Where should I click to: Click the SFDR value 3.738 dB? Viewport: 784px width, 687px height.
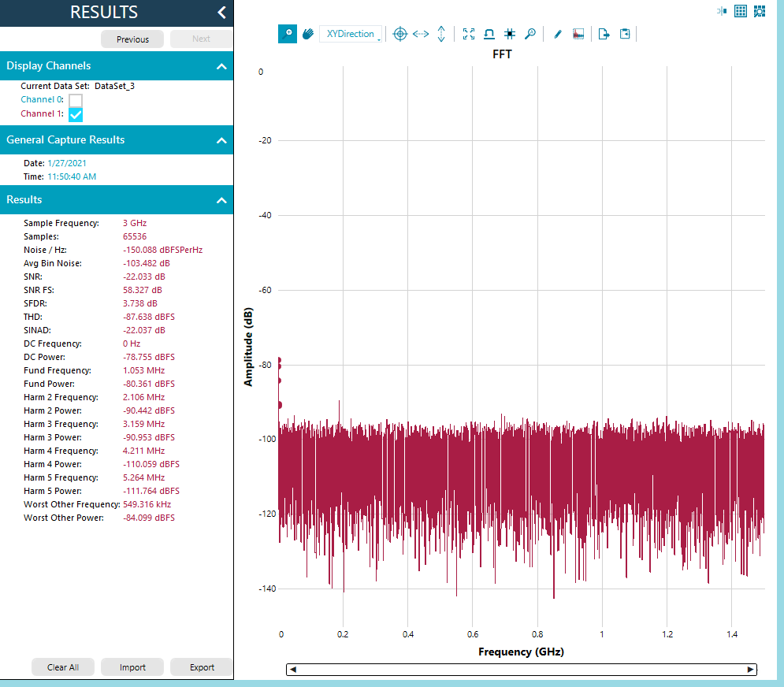pyautogui.click(x=140, y=303)
